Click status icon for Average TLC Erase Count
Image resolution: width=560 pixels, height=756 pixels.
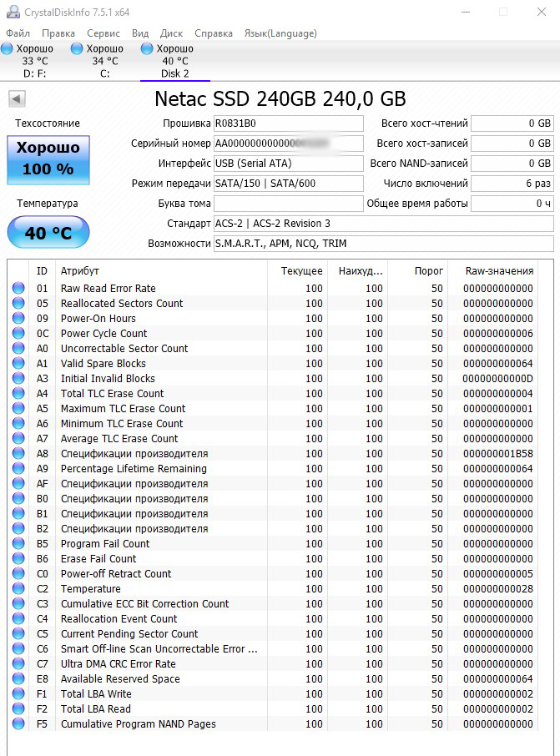(x=18, y=438)
